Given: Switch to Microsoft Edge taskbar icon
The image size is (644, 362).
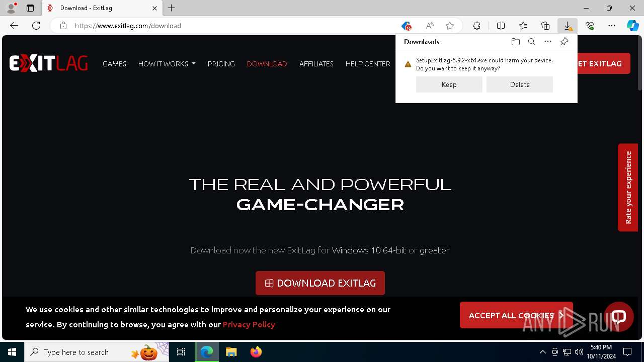Looking at the screenshot, I should (x=207, y=352).
